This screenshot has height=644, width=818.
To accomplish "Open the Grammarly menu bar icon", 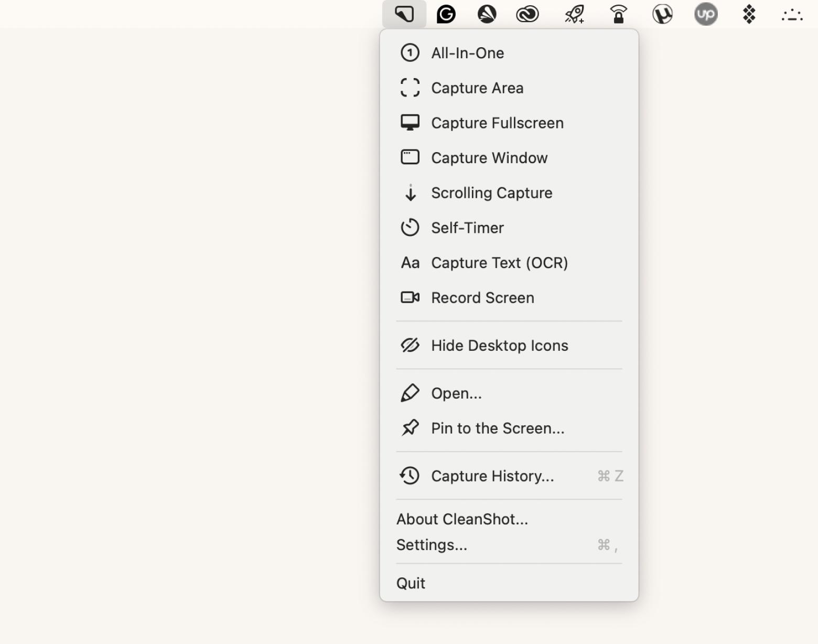I will (x=446, y=14).
